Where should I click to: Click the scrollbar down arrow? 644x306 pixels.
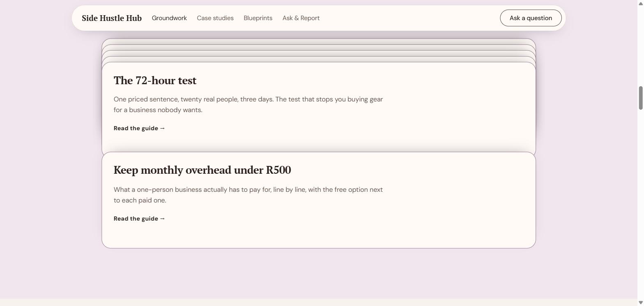(x=640, y=303)
